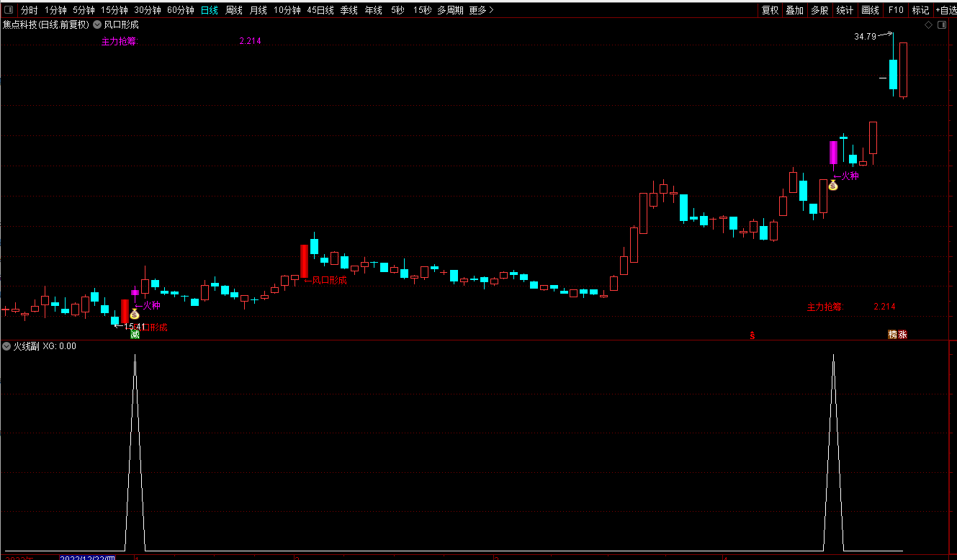Click the highlighted date on time axis
This screenshot has width=957, height=560.
pos(87,558)
